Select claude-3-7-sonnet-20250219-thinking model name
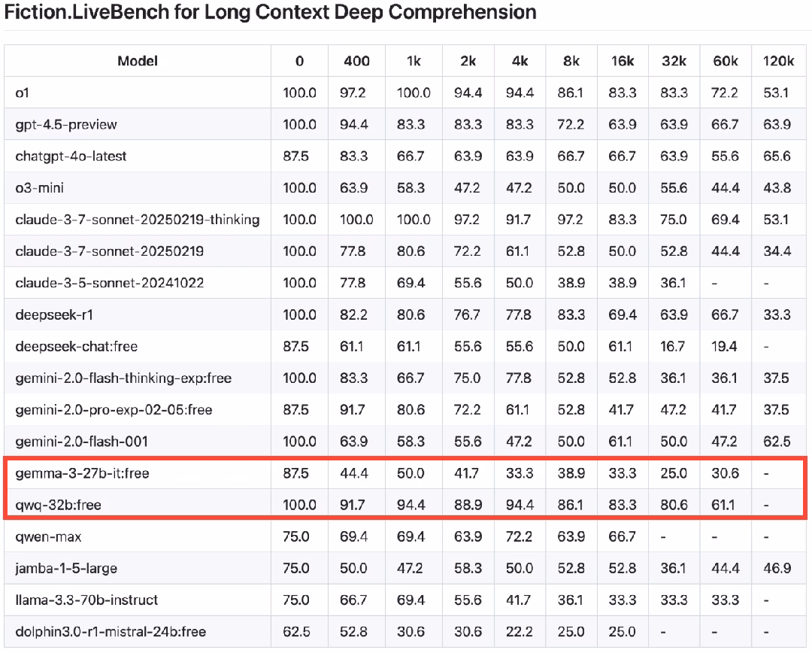The width and height of the screenshot is (812, 653). pyautogui.click(x=138, y=220)
